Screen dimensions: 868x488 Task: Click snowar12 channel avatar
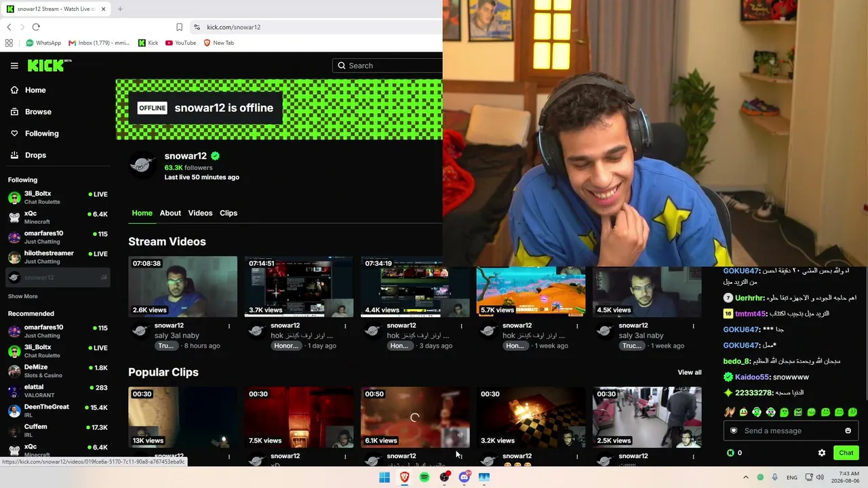[142, 165]
